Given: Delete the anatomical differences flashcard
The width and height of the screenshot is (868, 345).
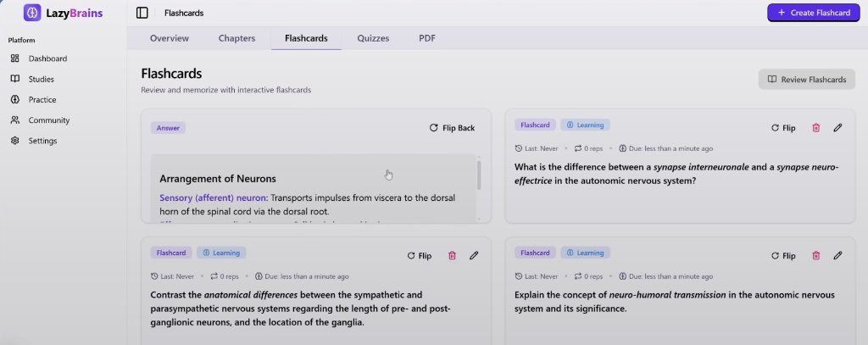Looking at the screenshot, I should (453, 256).
